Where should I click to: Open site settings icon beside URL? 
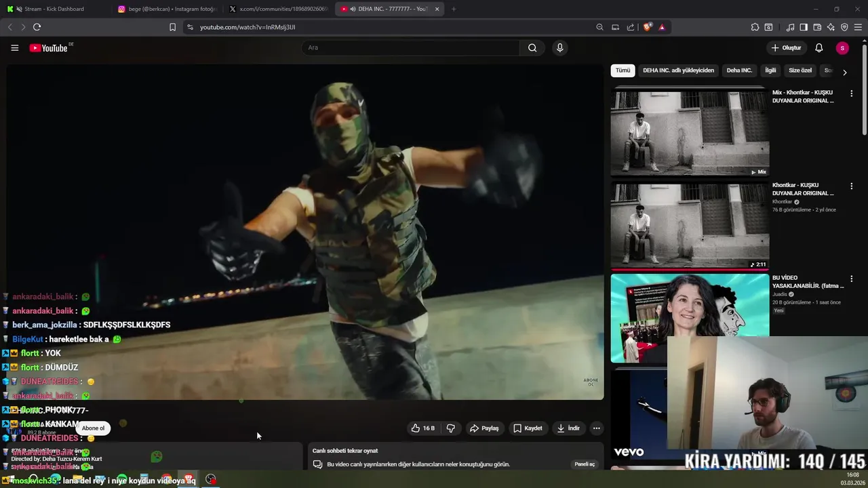(190, 27)
